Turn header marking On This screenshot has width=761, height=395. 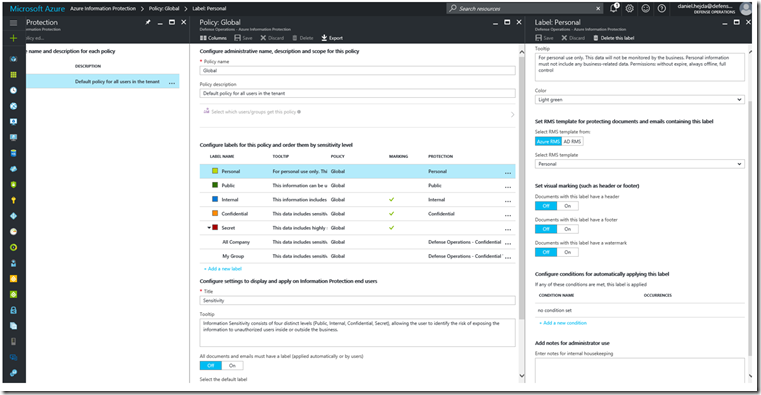pyautogui.click(x=568, y=206)
